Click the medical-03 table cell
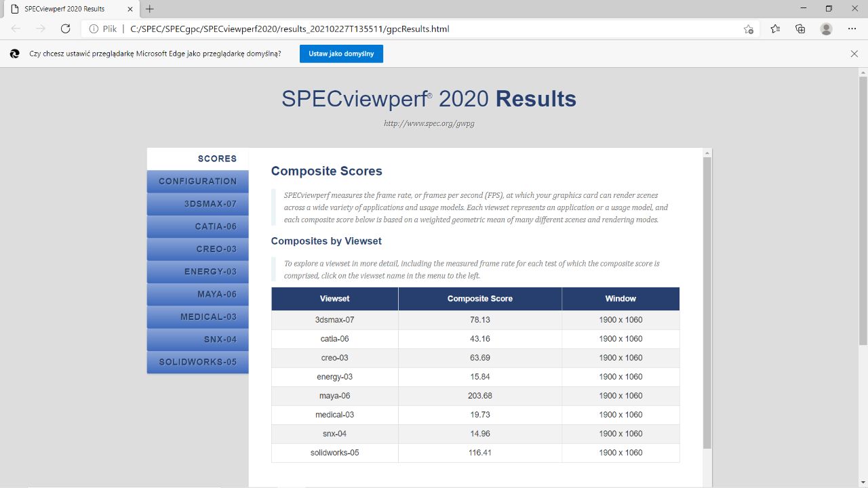Image resolution: width=868 pixels, height=488 pixels. click(x=335, y=415)
